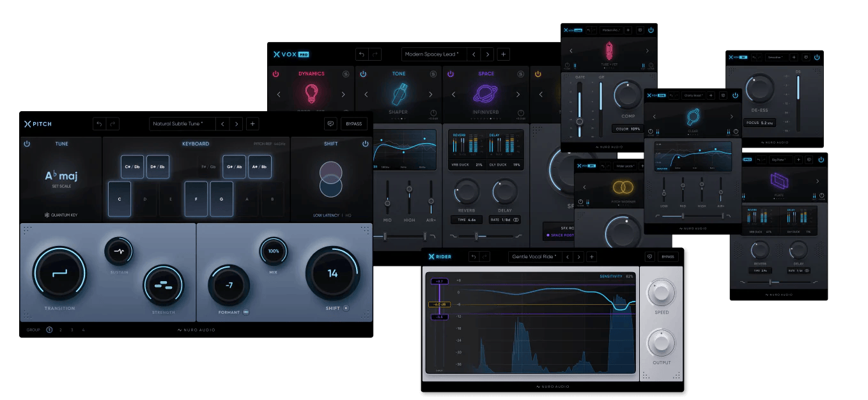Toggle power on the De-Ess plugin

[817, 58]
